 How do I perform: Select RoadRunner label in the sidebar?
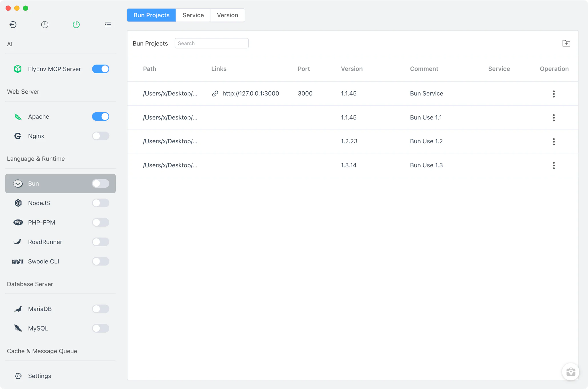[45, 242]
